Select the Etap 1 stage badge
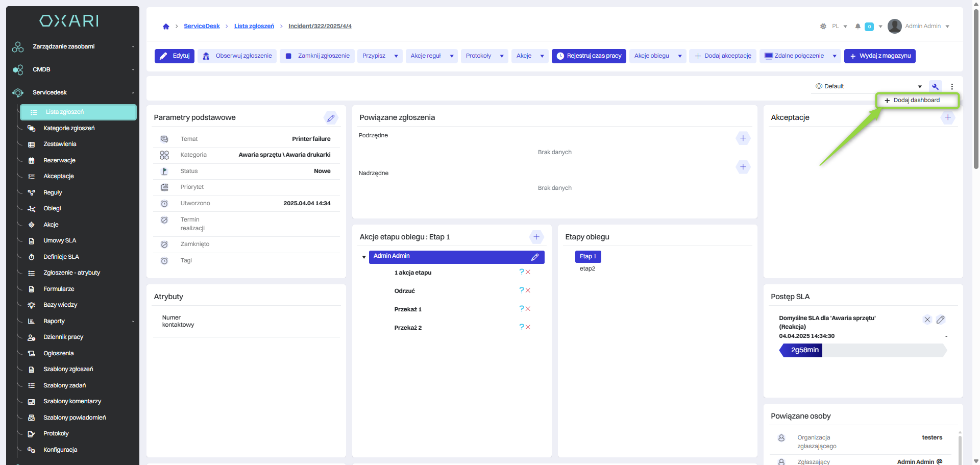 [x=587, y=256]
